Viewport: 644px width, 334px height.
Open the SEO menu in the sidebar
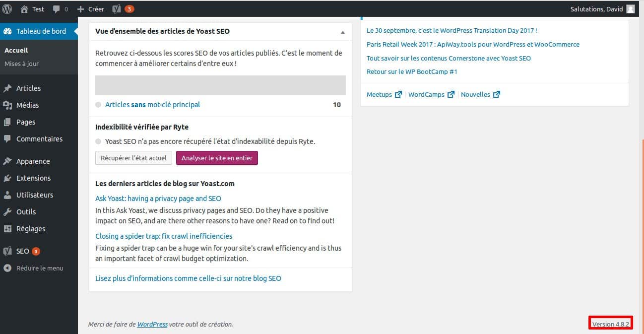pos(23,251)
